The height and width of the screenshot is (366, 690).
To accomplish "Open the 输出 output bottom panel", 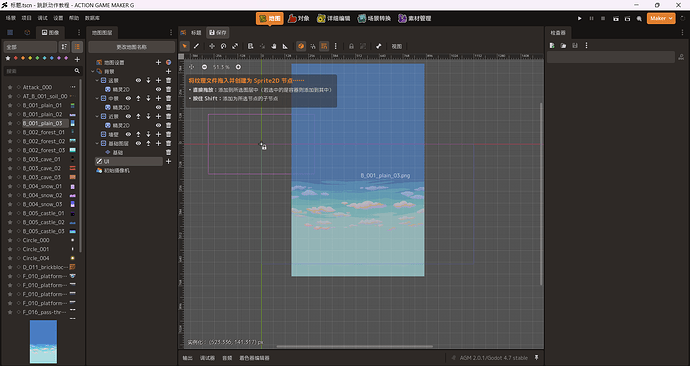I will [x=188, y=358].
